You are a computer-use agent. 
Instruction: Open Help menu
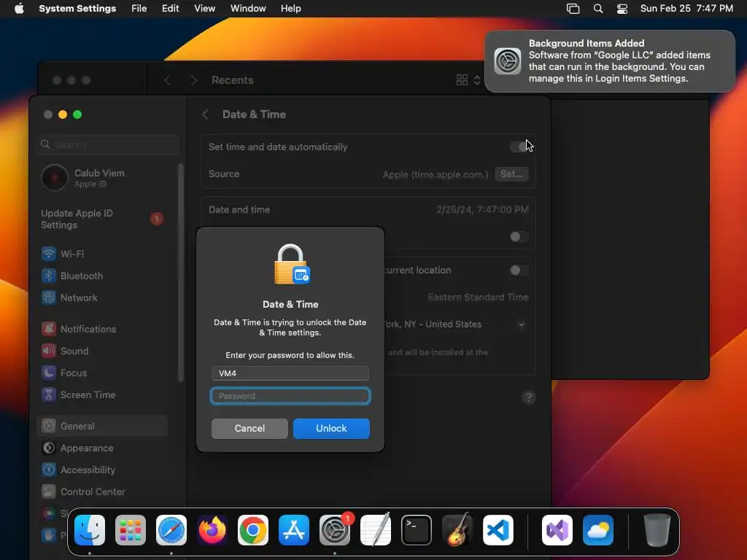pos(290,9)
